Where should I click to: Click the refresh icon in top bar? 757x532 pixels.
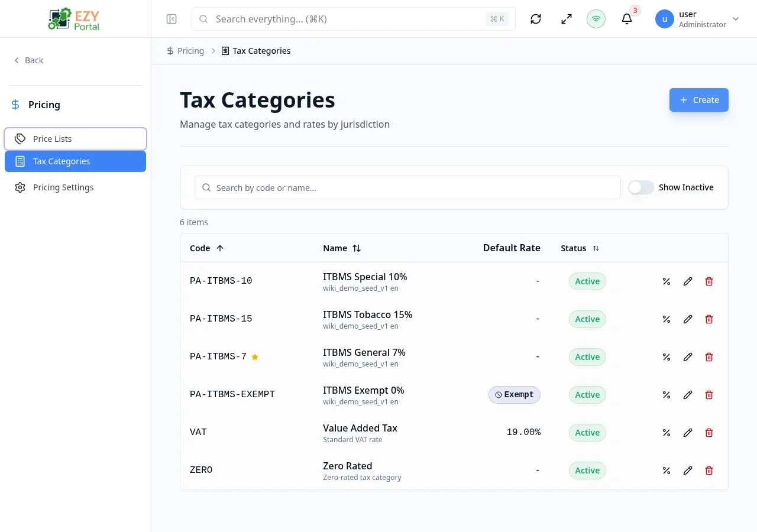point(536,19)
